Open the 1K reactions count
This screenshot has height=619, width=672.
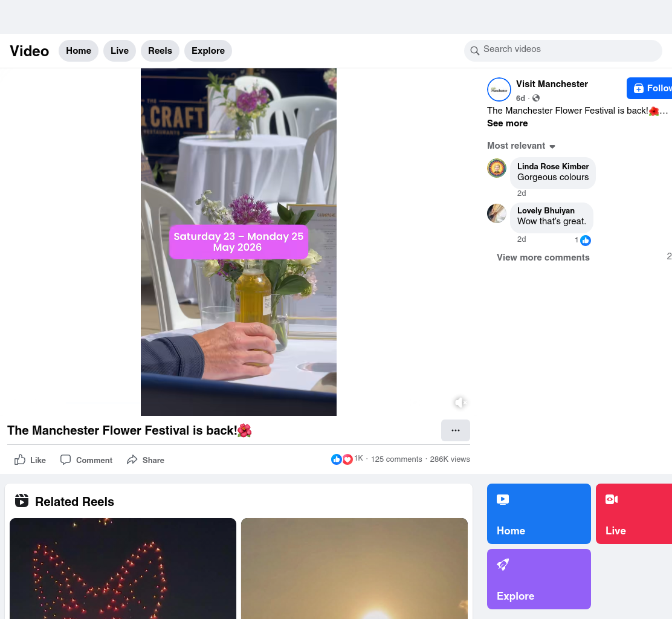(x=359, y=458)
